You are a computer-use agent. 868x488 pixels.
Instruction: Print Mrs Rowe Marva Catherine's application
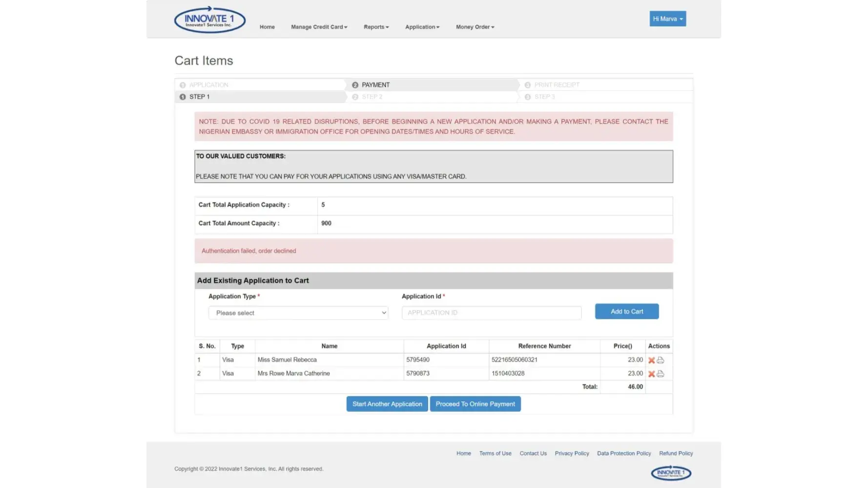tap(661, 374)
